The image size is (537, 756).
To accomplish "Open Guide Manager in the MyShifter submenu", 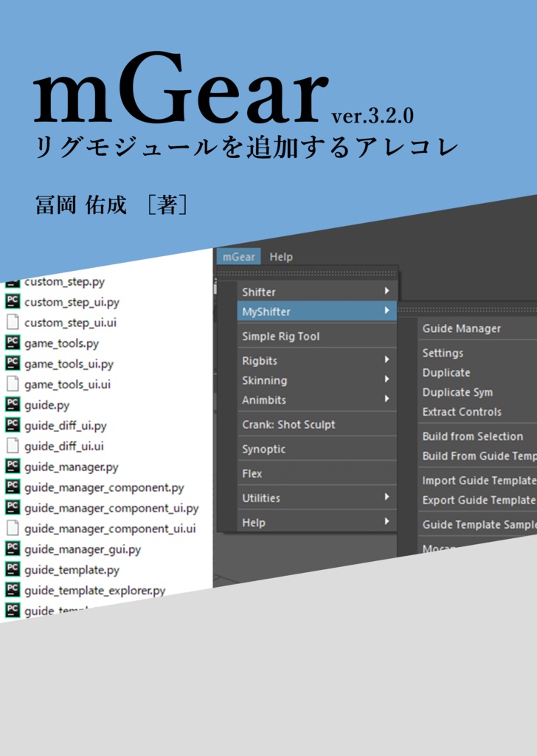I will point(477,329).
